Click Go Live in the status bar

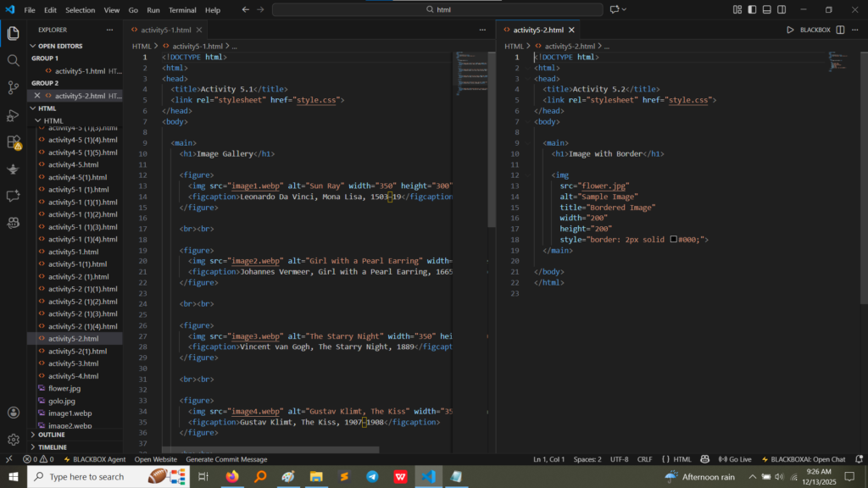click(734, 459)
